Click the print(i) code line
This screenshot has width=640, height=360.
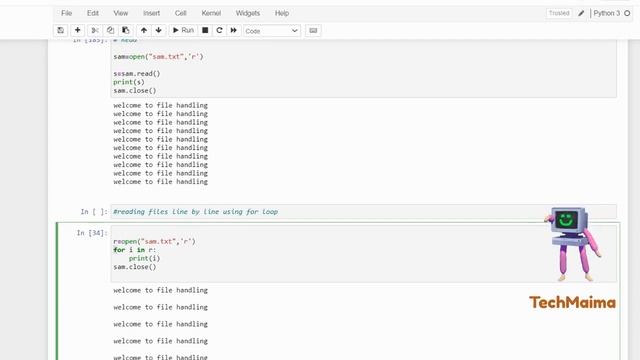pos(144,258)
